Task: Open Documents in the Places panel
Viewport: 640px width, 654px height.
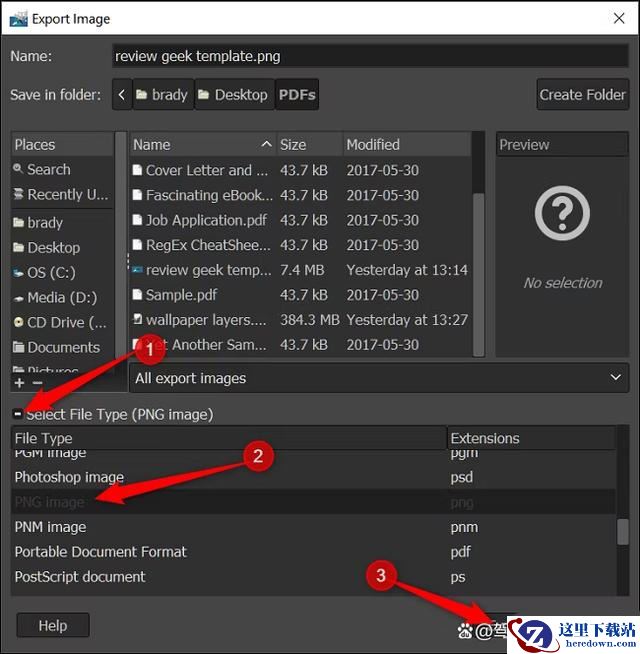Action: click(62, 347)
